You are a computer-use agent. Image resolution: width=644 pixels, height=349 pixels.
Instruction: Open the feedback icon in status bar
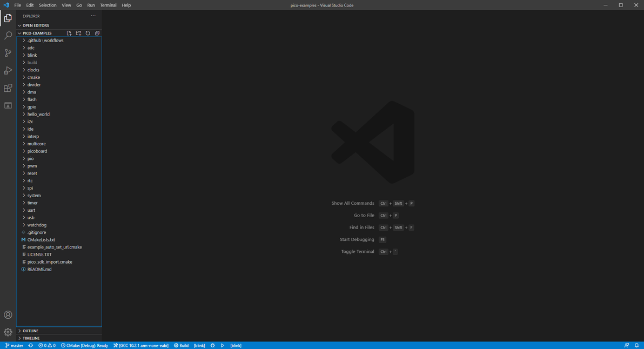(627, 346)
